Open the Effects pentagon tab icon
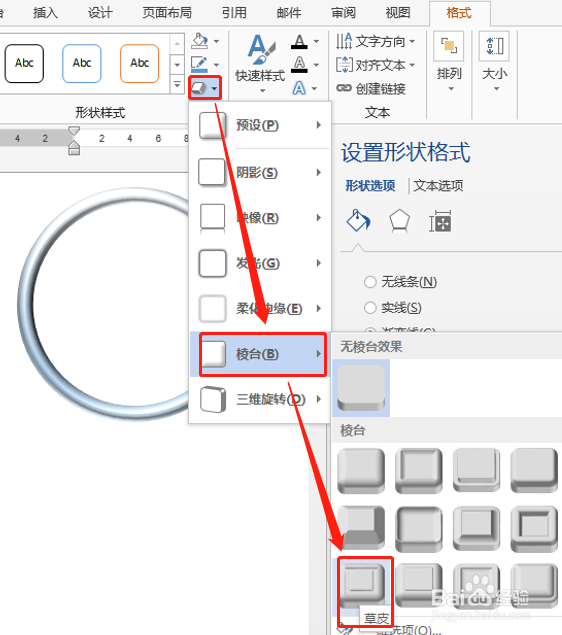Screen dimensions: 562x635 click(399, 221)
